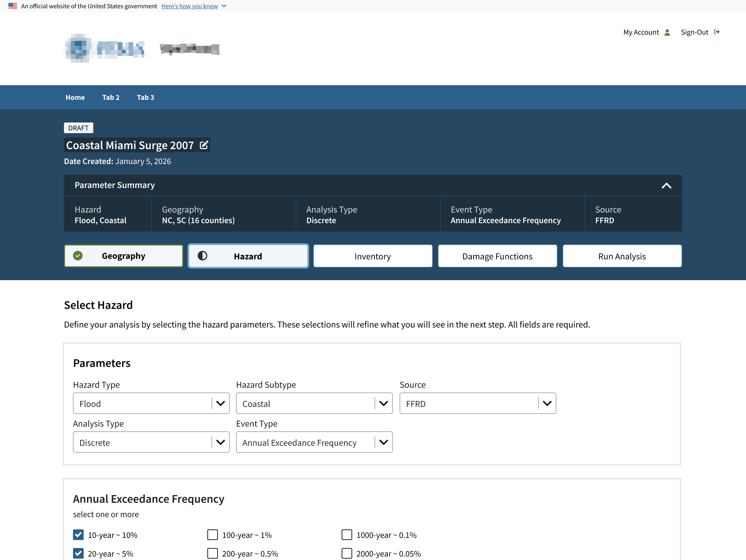
Task: Check the 200-year ~ 0.5% checkbox
Action: click(x=212, y=553)
